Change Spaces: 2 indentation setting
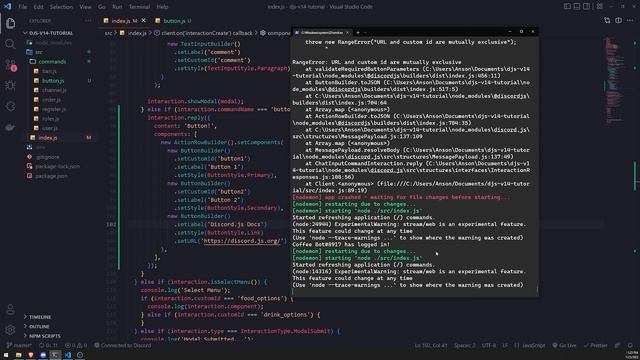The width and height of the screenshot is (640, 360). click(x=464, y=345)
